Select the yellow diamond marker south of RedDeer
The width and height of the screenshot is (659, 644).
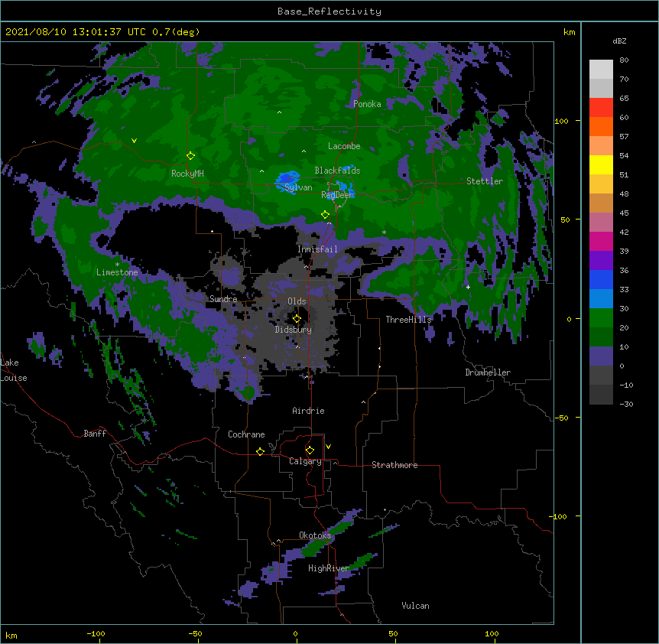pyautogui.click(x=325, y=215)
